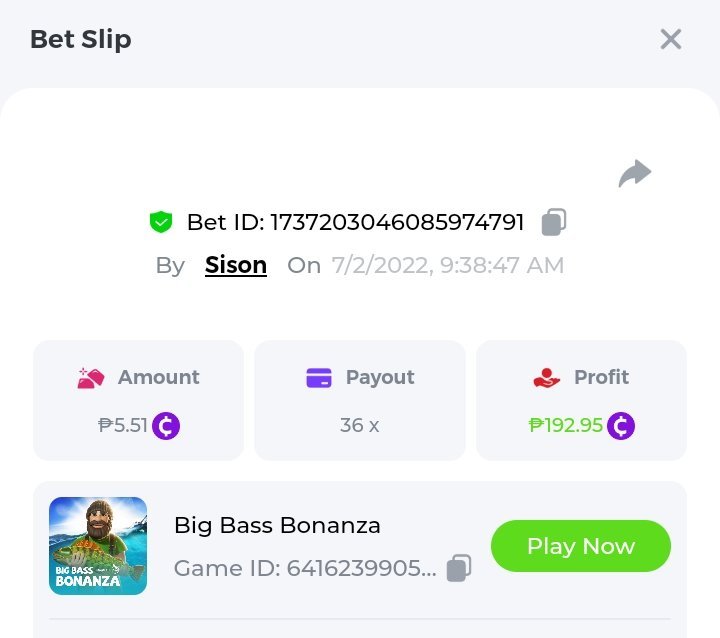
Task: Click the bet timestamp 7/2/2022
Action: coord(447,265)
